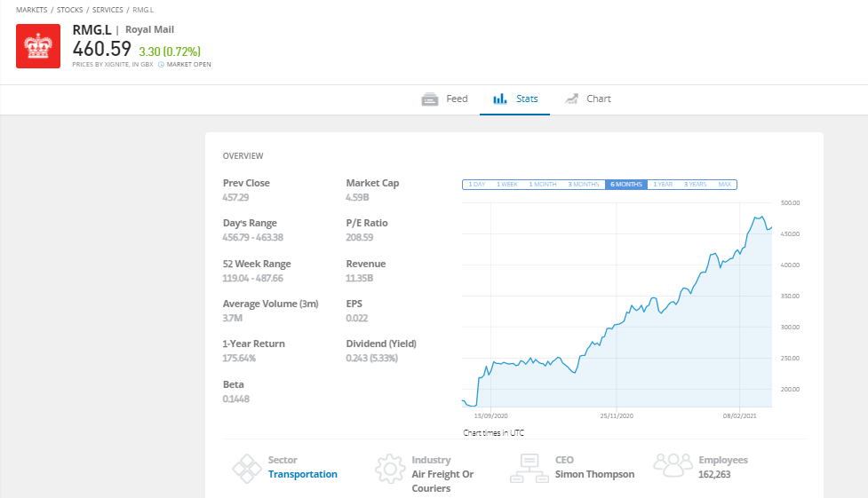This screenshot has height=498, width=868.
Task: Click the 500.00 y-axis label
Action: click(791, 203)
